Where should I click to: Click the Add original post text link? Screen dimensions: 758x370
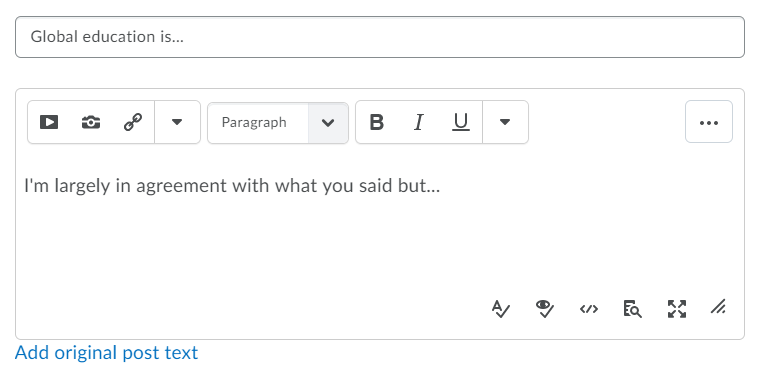point(106,353)
